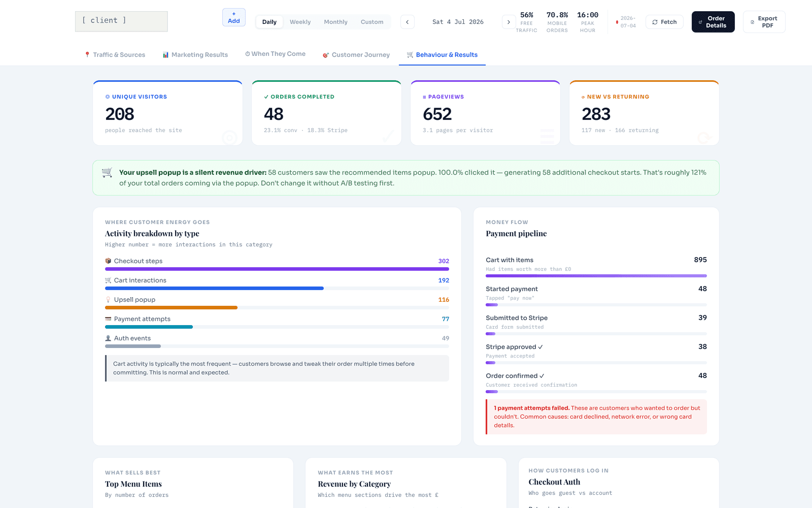Image resolution: width=812 pixels, height=508 pixels.
Task: Click the Submitted to Stripe row
Action: coord(596,324)
